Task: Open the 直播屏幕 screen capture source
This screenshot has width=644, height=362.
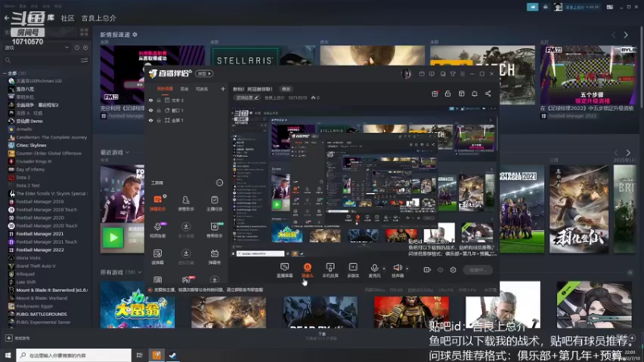Action: (x=284, y=270)
